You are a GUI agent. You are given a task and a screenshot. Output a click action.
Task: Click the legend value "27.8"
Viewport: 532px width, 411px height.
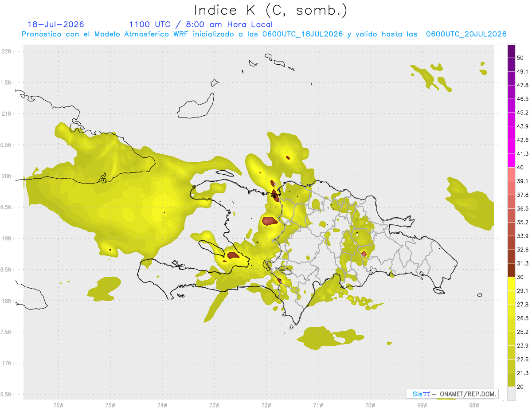523,305
